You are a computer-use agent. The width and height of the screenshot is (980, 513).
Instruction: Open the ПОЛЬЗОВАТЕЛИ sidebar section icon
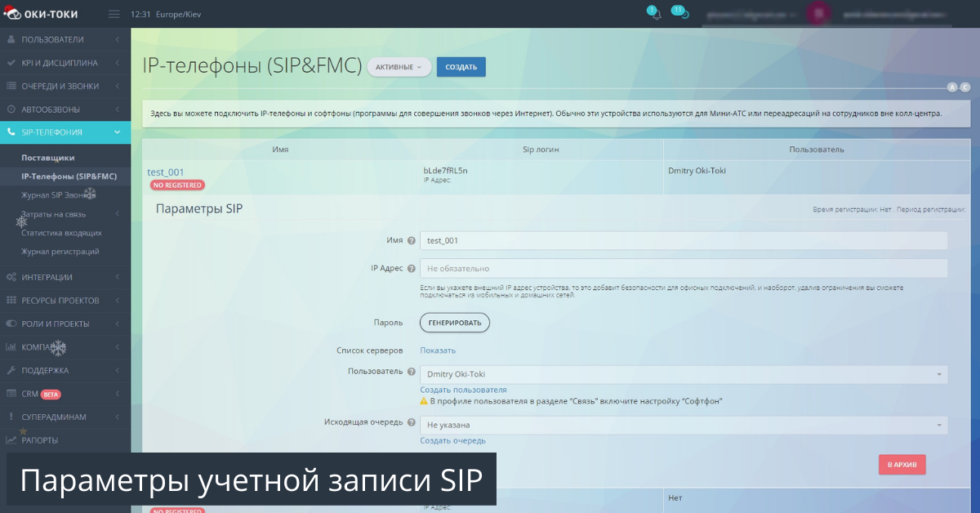click(x=11, y=38)
